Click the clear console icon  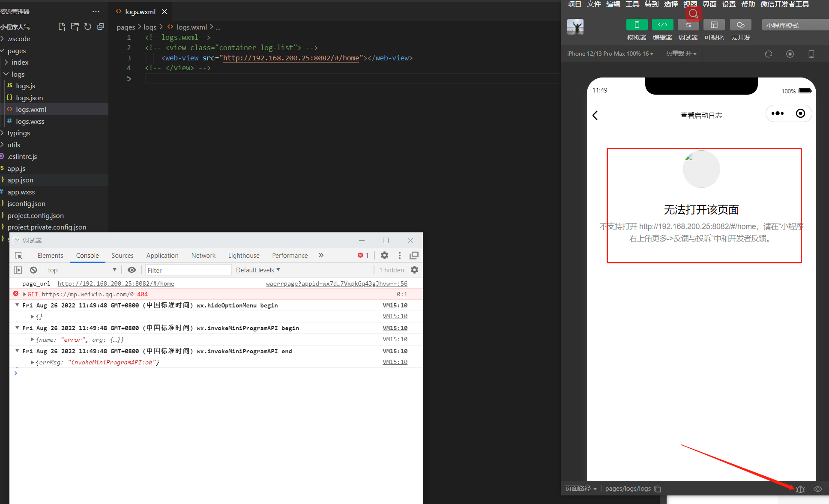click(x=33, y=270)
